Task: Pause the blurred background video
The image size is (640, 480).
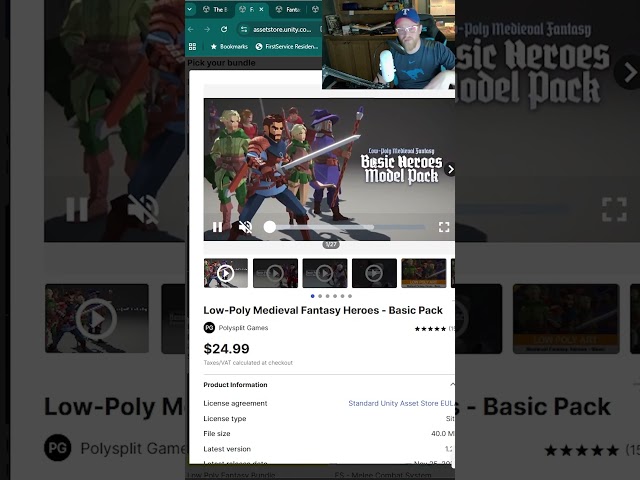Action: [77, 209]
